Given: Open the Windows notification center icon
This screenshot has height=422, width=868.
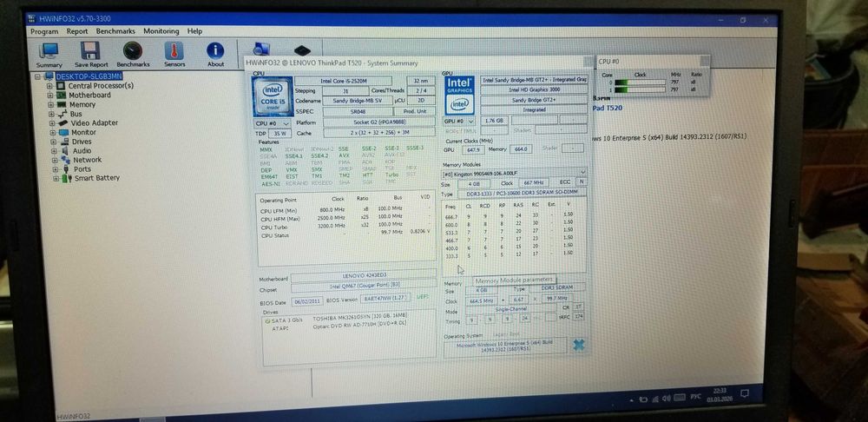Looking at the screenshot, I should pyautogui.click(x=746, y=393).
